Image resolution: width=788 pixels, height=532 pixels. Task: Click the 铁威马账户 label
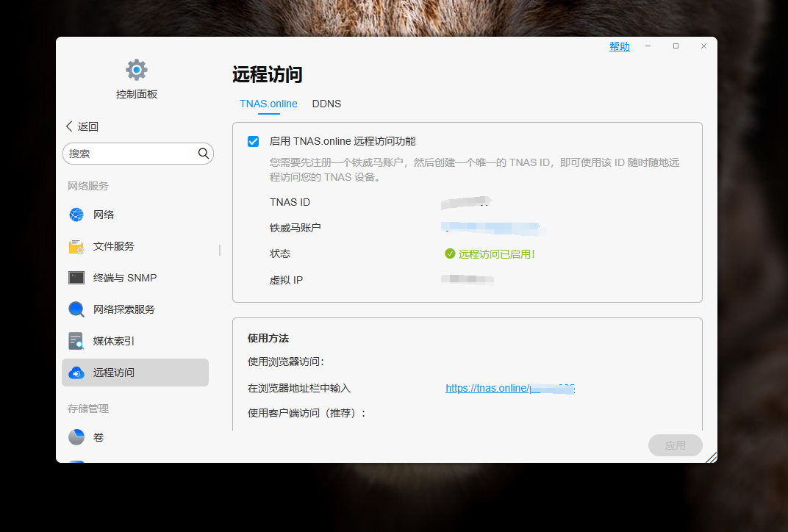point(295,228)
